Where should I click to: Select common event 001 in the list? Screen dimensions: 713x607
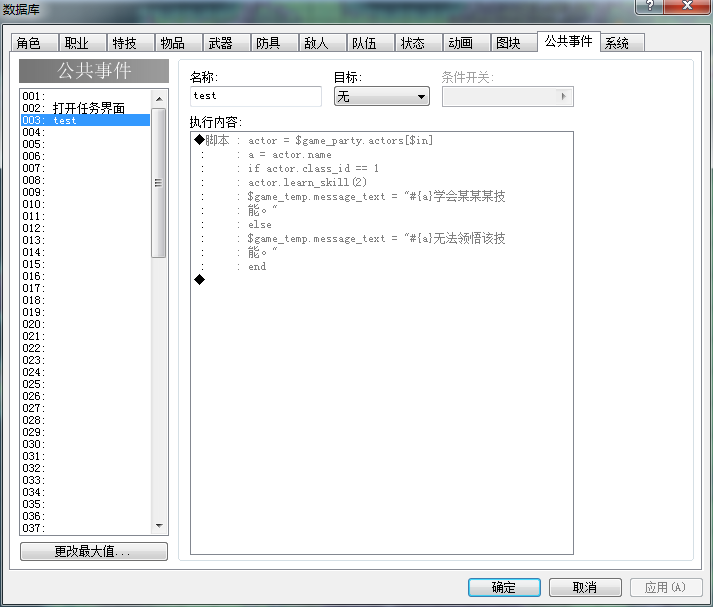pyautogui.click(x=85, y=96)
